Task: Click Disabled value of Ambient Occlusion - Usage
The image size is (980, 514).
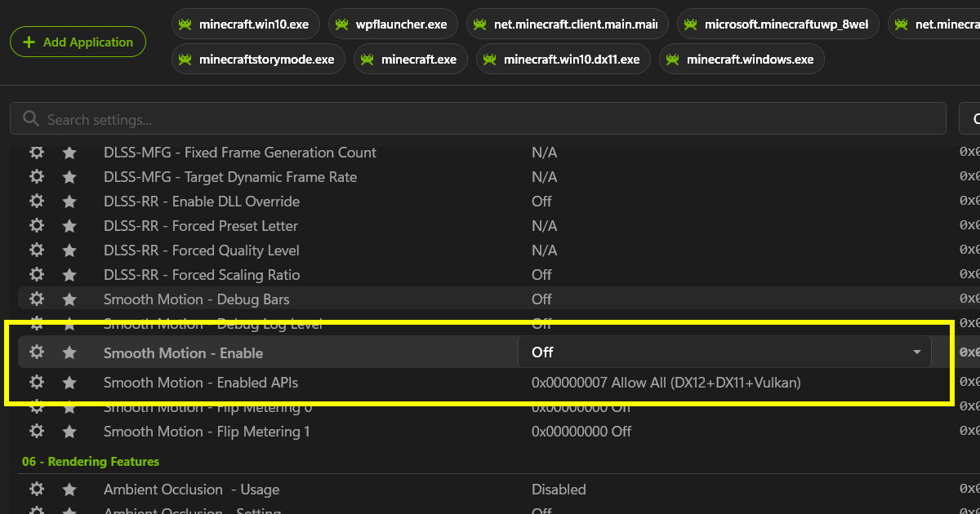Action: [x=559, y=490]
